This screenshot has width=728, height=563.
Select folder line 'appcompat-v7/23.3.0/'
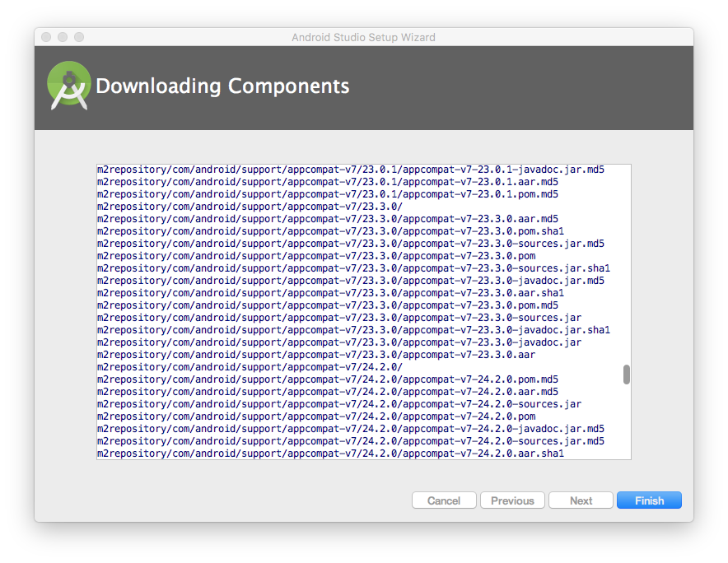[250, 207]
